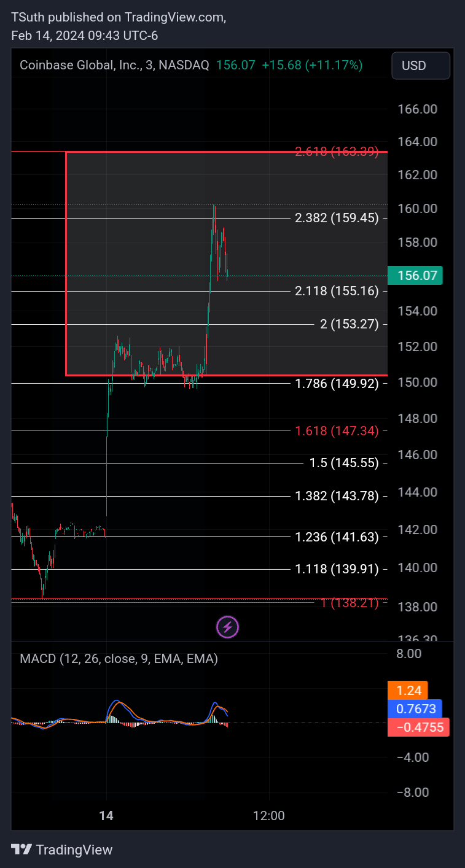The image size is (465, 868).
Task: Click the current price label 156.07 on the axis
Action: click(416, 276)
